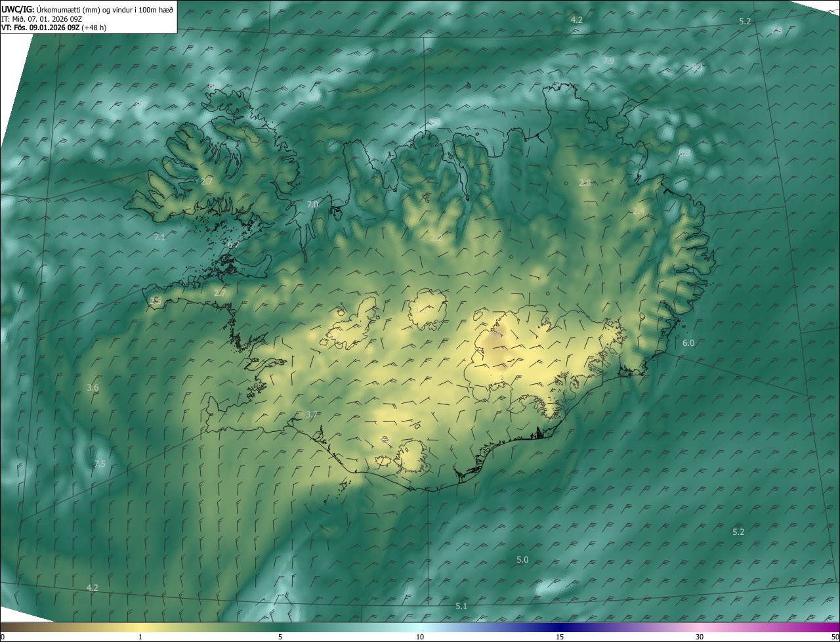
Task: Click the 7.9 value label on the map
Action: click(608, 60)
